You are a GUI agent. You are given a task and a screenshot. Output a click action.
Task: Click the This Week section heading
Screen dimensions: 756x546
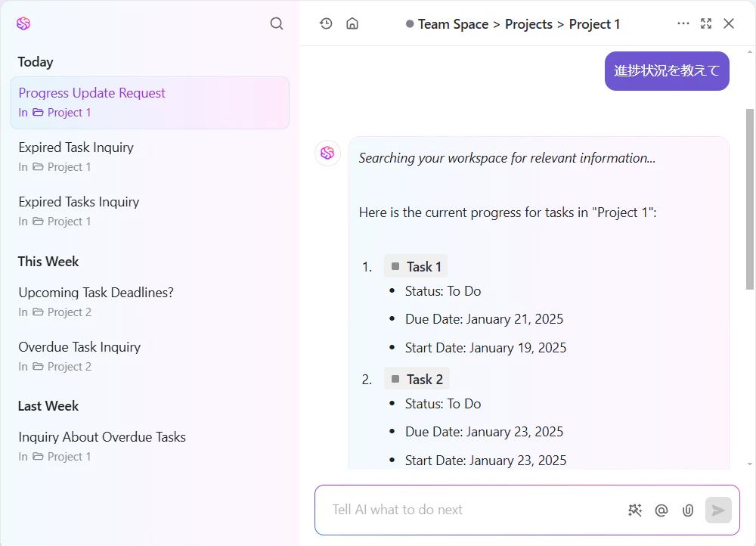point(48,262)
